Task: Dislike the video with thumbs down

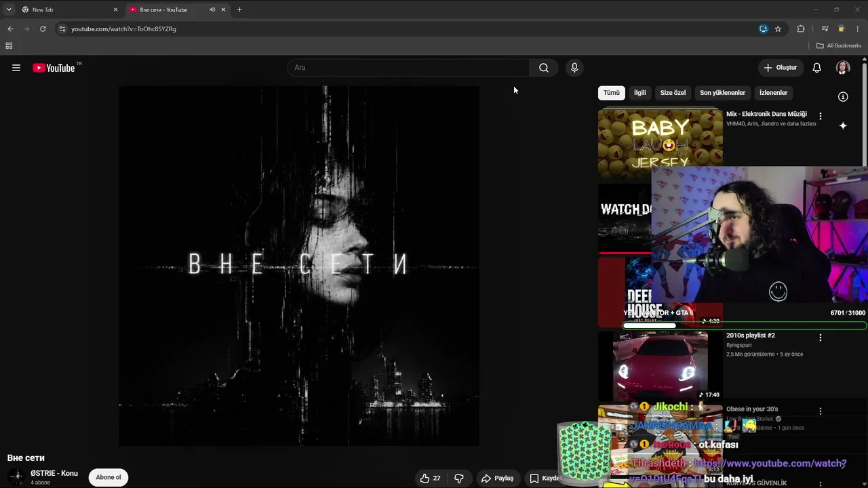Action: 459,478
